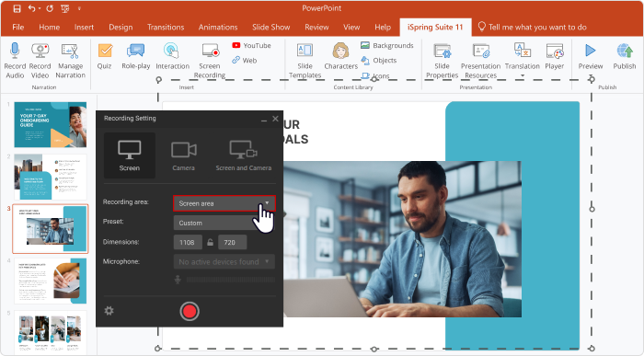
Task: Switch to the Transitions tab
Action: [x=166, y=27]
